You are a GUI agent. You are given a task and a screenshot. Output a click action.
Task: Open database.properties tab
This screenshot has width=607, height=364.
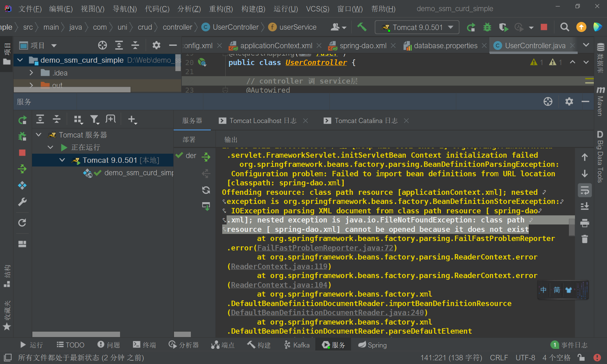click(445, 45)
